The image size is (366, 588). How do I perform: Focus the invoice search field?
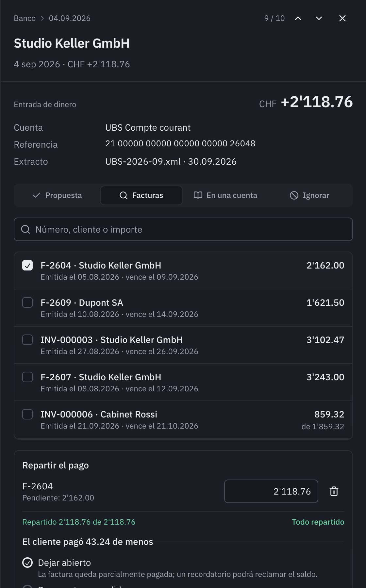[x=183, y=229]
